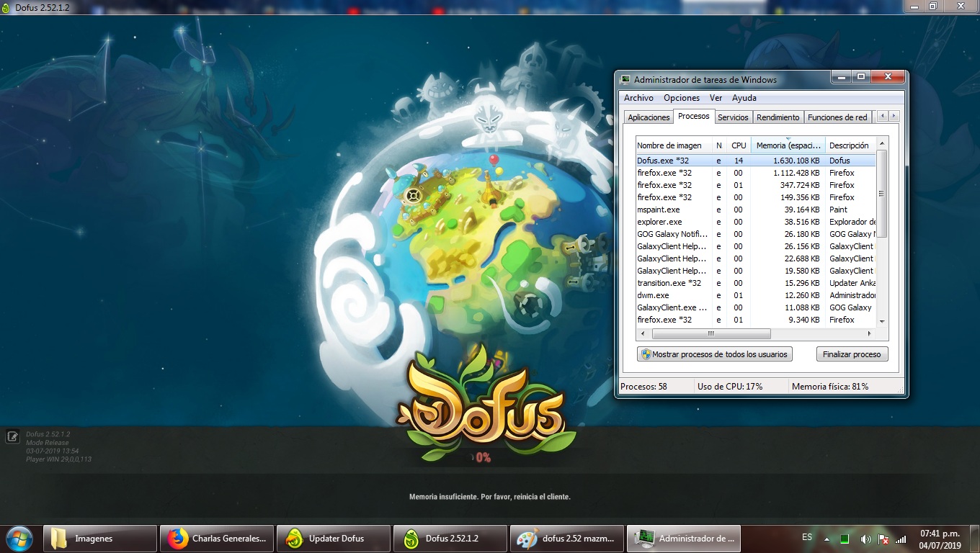Sort by Memoria column header
980x553 pixels.
[788, 145]
